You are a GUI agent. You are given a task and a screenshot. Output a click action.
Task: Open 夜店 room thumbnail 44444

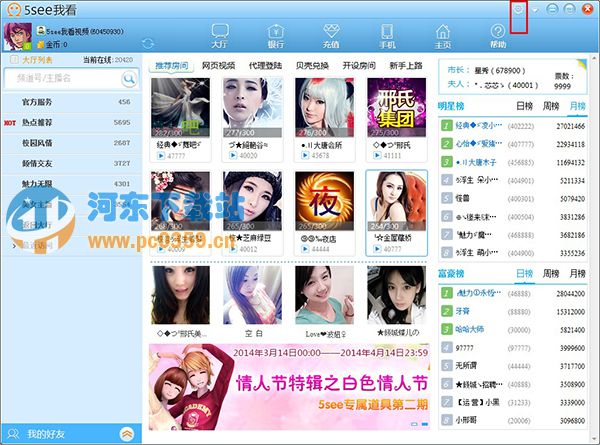324,201
